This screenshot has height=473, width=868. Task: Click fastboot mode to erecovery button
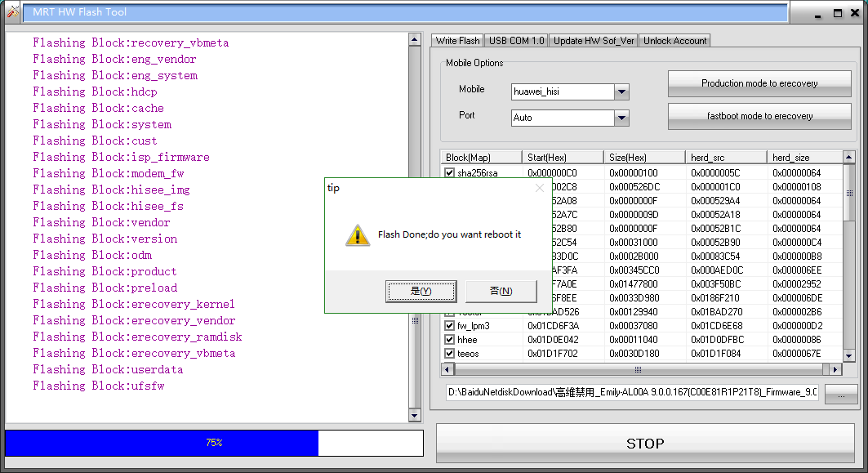pyautogui.click(x=759, y=116)
